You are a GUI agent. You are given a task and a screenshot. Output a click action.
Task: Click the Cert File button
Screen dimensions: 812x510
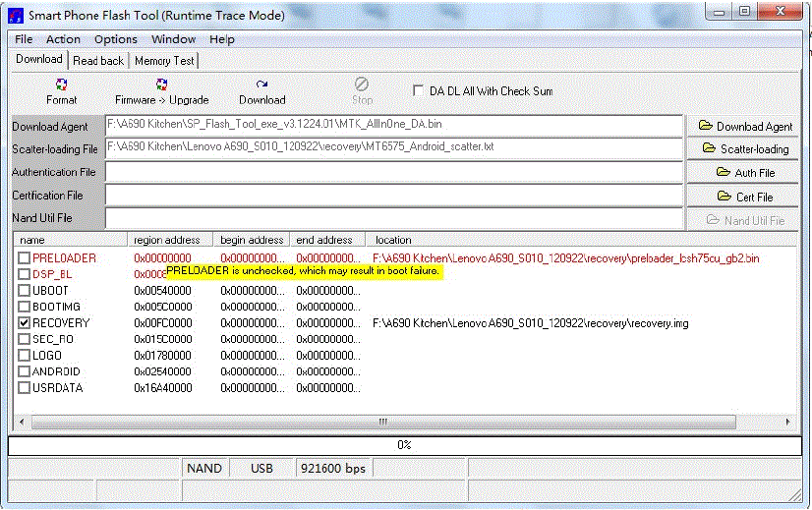click(x=742, y=197)
